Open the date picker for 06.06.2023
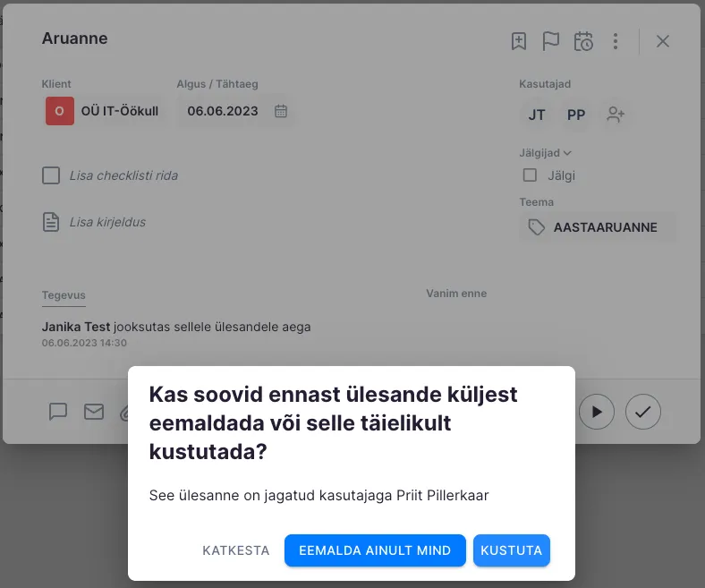 tap(280, 111)
